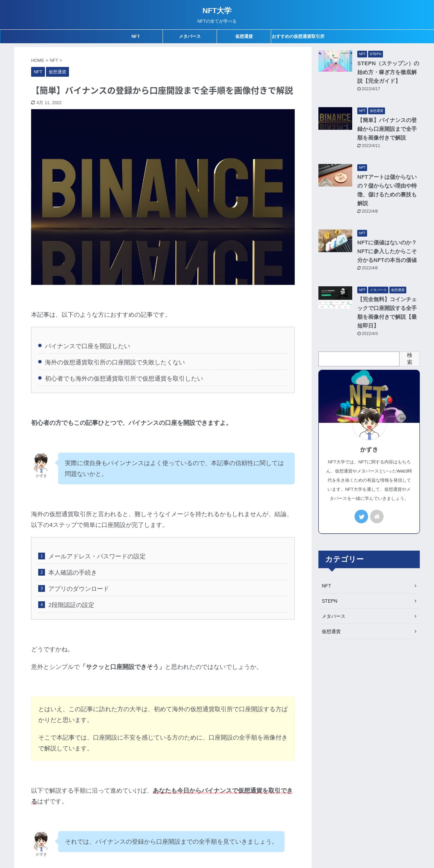Focus the sidebar search input field
This screenshot has height=868, width=434.
tap(359, 359)
